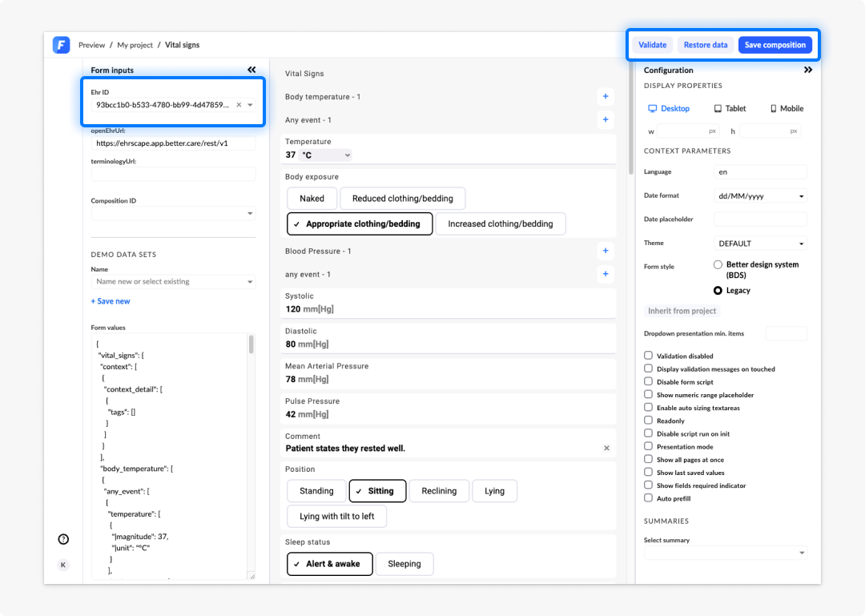Clear the Ehr ID value
This screenshot has width=865, height=616.
tap(239, 105)
